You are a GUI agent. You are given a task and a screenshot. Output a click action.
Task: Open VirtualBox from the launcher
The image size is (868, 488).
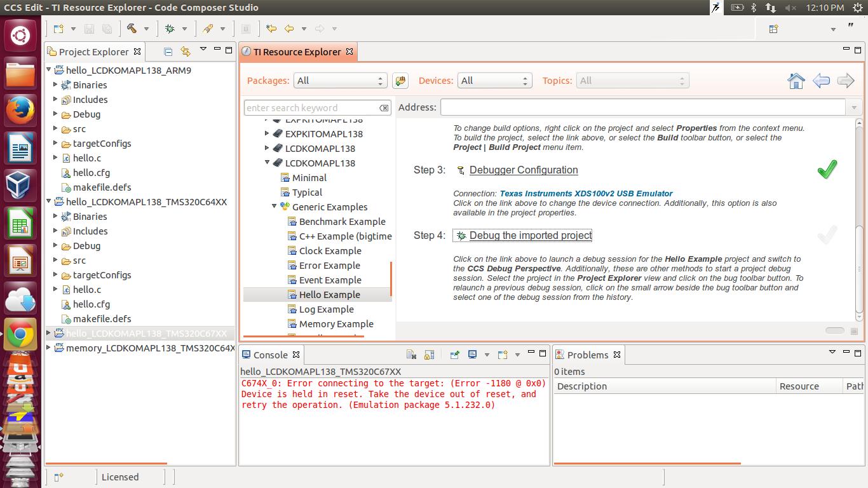(x=20, y=186)
